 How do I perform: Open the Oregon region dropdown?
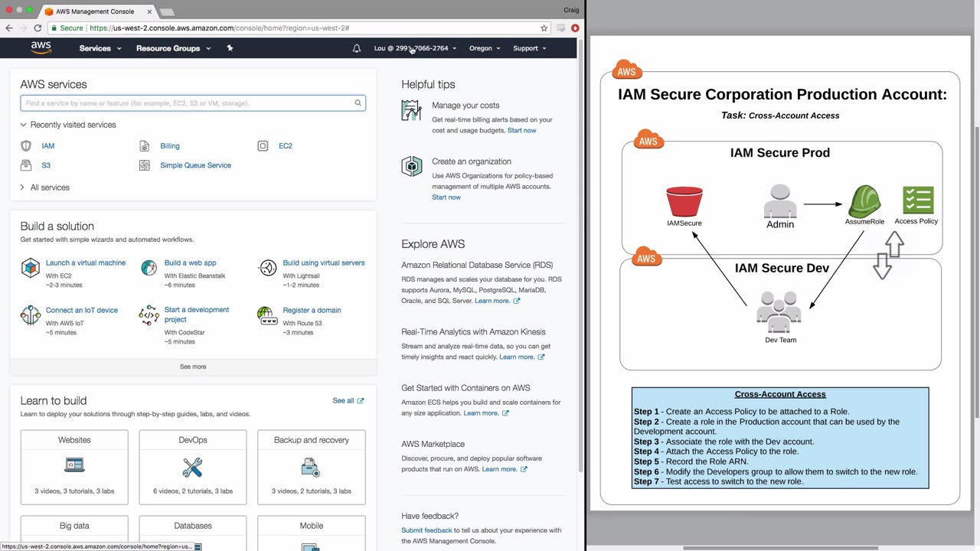(x=485, y=48)
